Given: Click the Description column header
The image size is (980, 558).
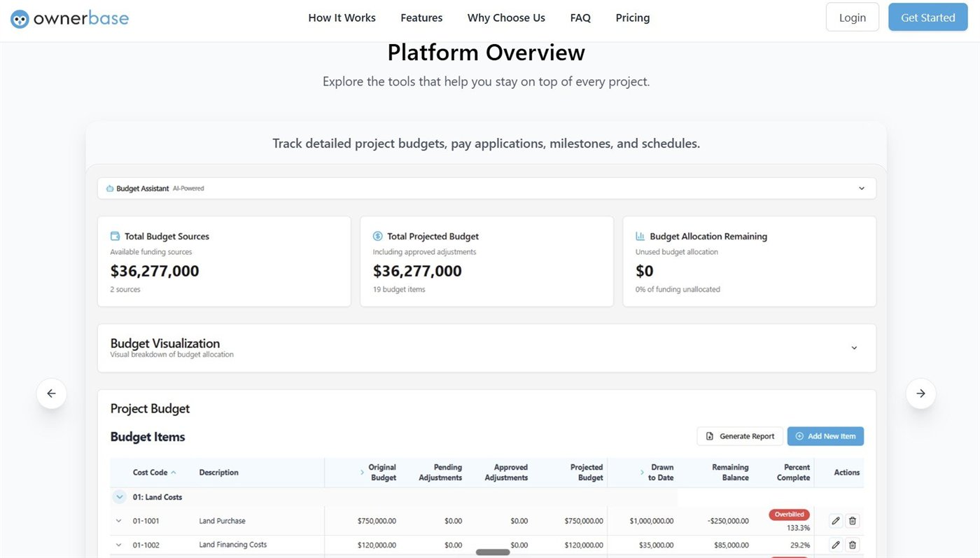Looking at the screenshot, I should tap(218, 473).
